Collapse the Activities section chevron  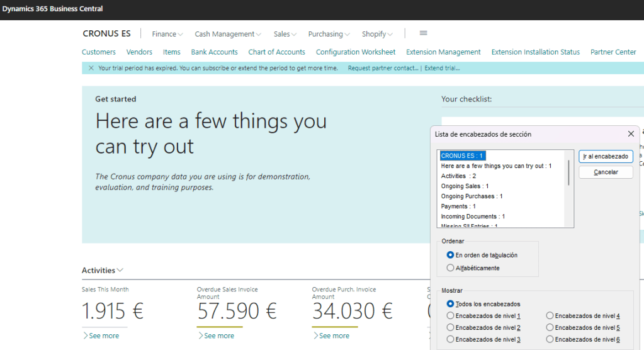[120, 271]
